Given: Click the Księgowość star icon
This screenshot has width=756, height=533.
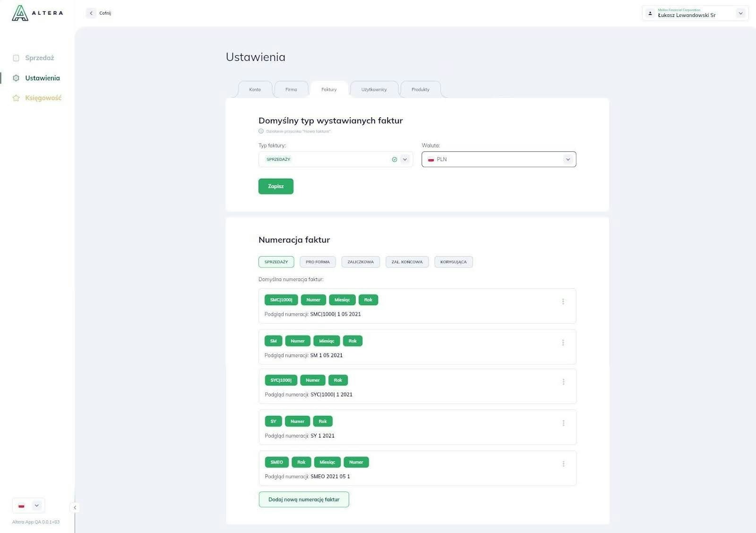Looking at the screenshot, I should (16, 98).
